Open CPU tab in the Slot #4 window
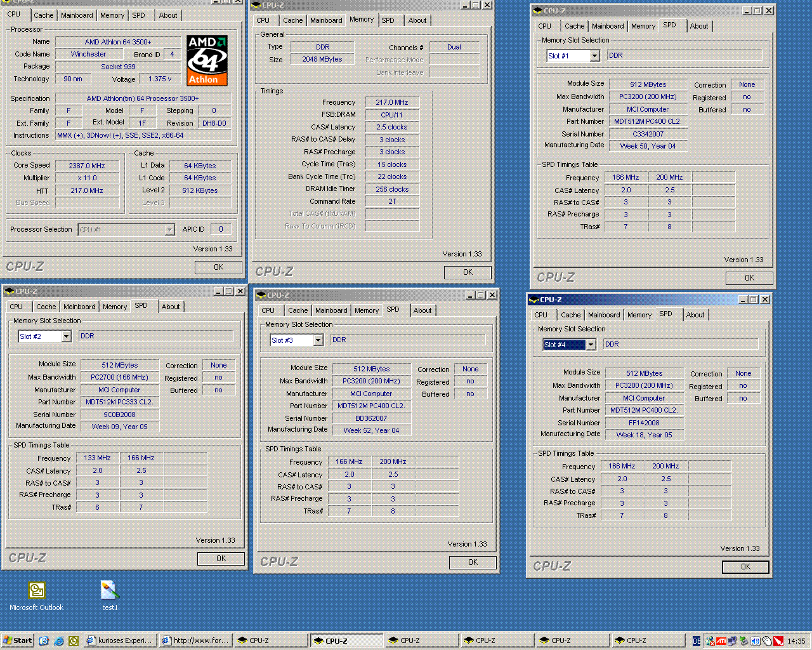Screen dimensions: 812x650 pos(540,315)
